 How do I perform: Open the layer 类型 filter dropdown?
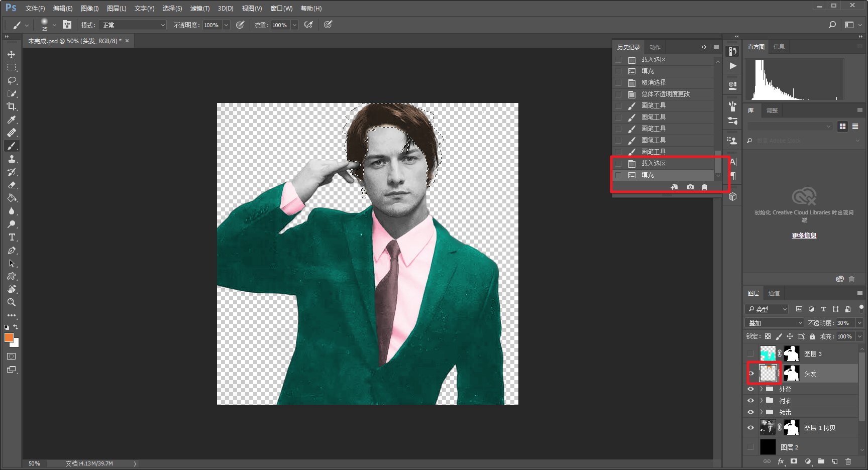coord(767,309)
